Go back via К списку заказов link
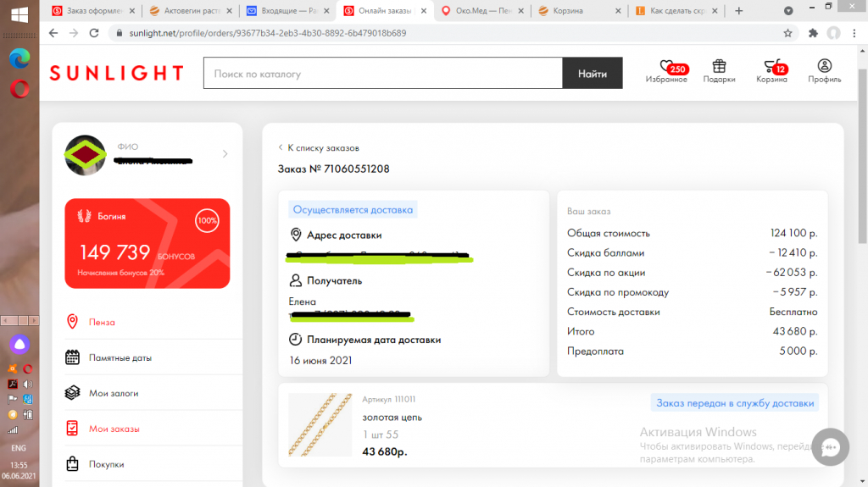868x487 pixels. 319,147
